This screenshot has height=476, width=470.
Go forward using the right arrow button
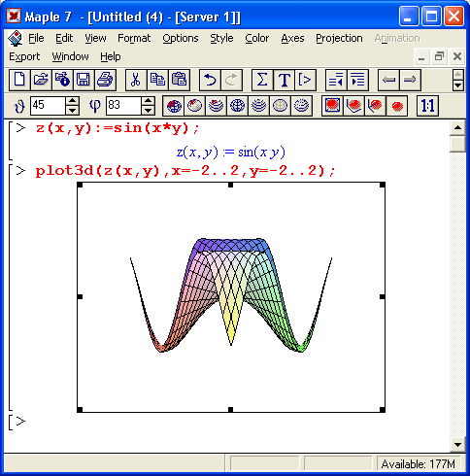410,80
